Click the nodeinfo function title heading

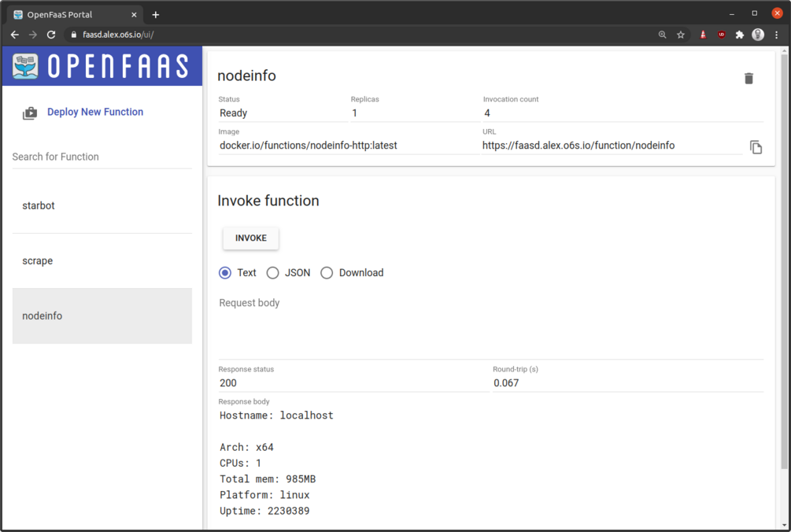point(246,76)
